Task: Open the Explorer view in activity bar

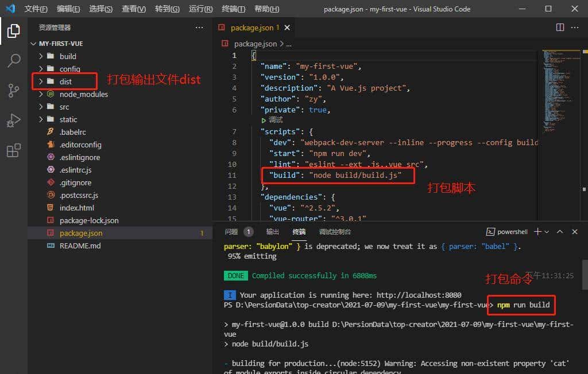Action: 14,30
